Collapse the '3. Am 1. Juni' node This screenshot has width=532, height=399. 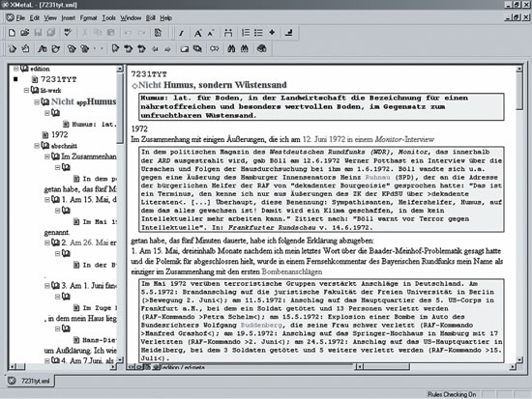[47, 286]
